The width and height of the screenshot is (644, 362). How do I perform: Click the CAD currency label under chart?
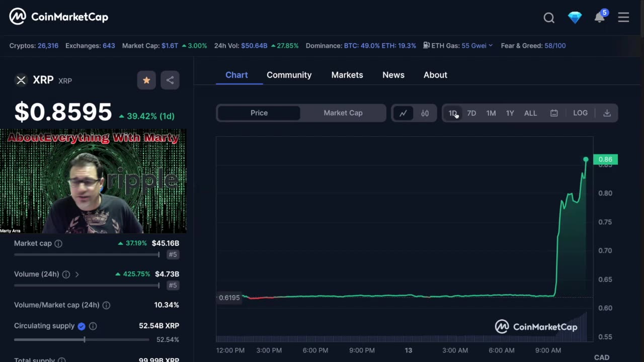point(602,357)
